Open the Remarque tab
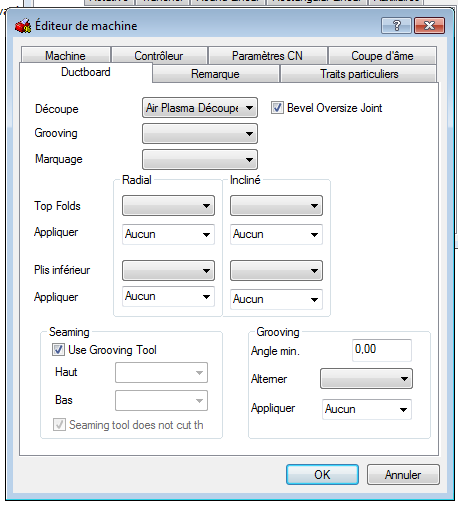Viewport: 458px width, 506px height. (215, 74)
